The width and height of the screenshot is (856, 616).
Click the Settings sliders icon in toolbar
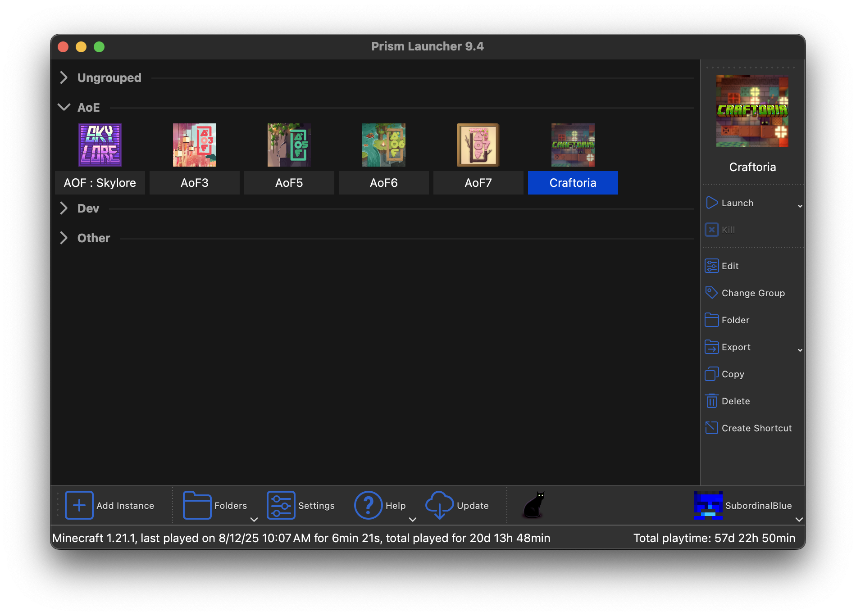click(281, 505)
